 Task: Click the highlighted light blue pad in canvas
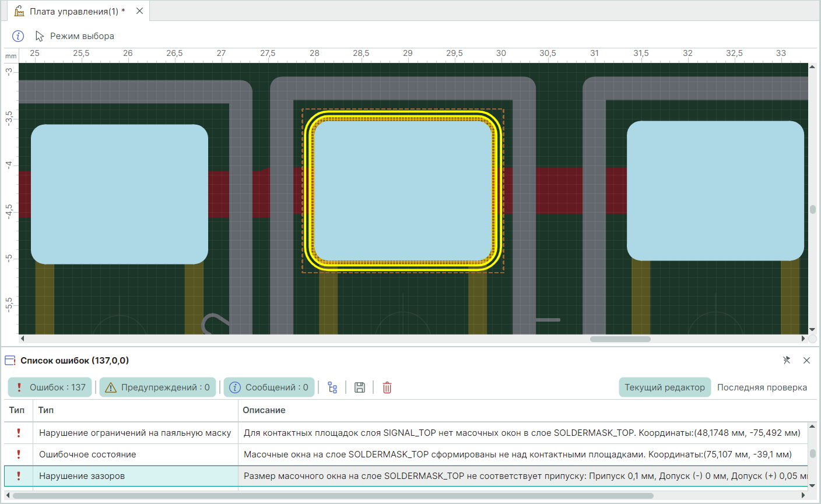(403, 190)
